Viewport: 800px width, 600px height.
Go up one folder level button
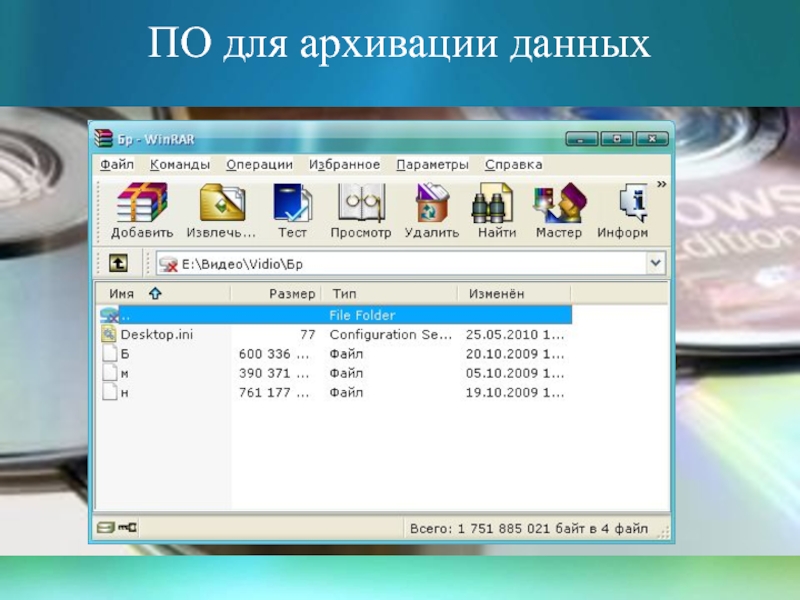coord(118,263)
